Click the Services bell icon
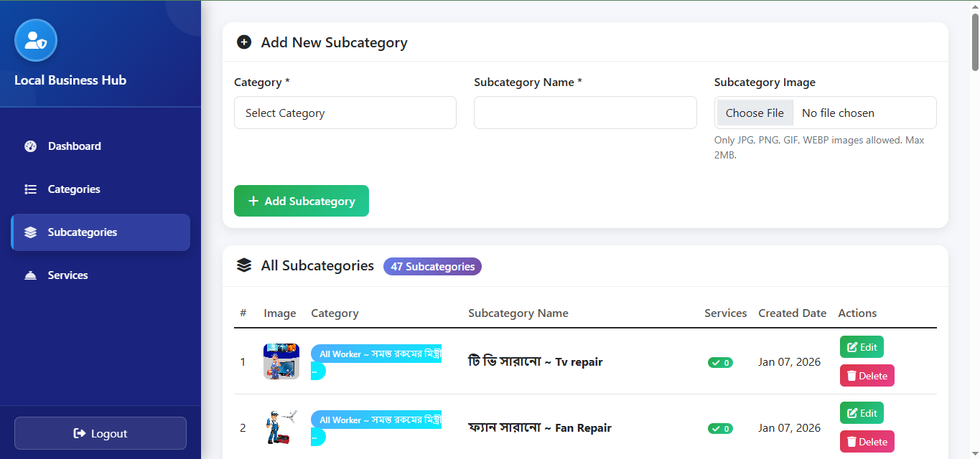980x459 pixels. point(30,275)
